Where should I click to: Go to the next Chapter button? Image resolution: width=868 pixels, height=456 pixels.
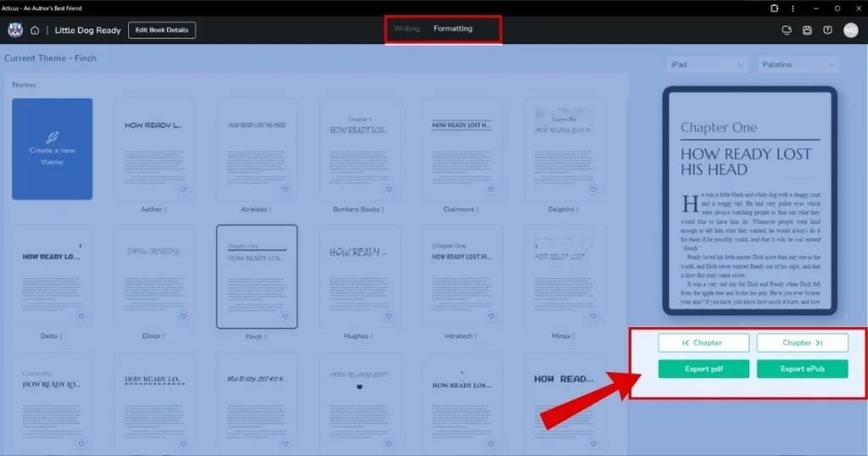(x=802, y=342)
